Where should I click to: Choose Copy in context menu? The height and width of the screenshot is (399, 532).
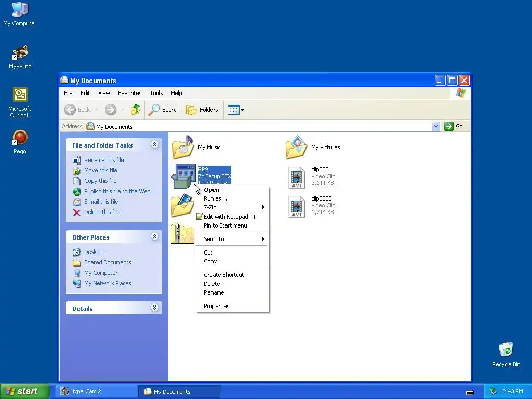coord(231,261)
